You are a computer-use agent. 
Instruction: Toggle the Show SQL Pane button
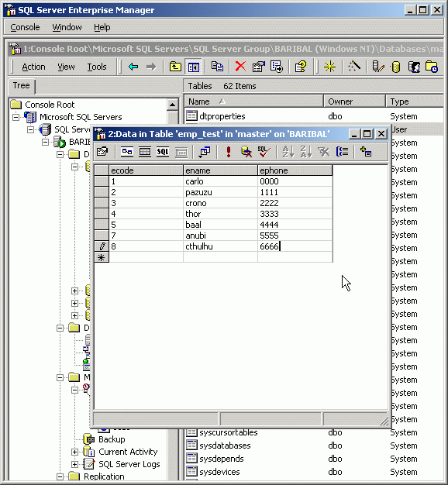click(x=163, y=152)
